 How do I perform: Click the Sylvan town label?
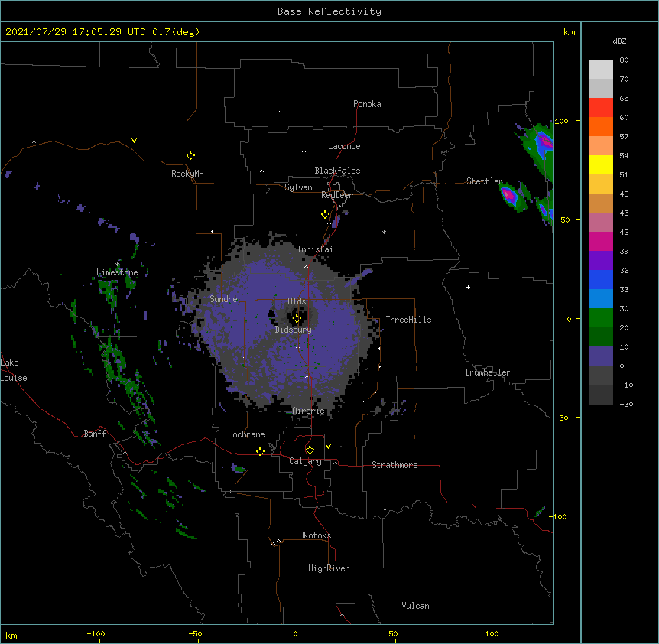coord(298,187)
